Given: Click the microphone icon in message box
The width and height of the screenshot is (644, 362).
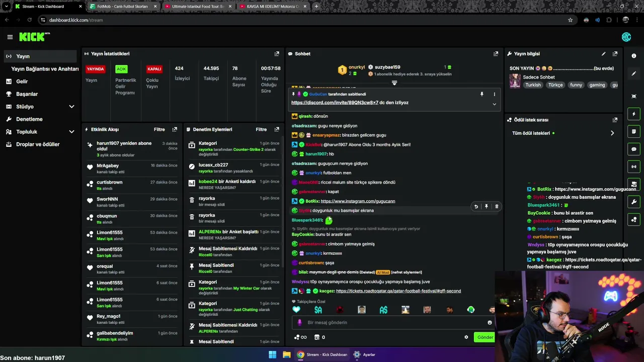Looking at the screenshot, I should [299, 322].
